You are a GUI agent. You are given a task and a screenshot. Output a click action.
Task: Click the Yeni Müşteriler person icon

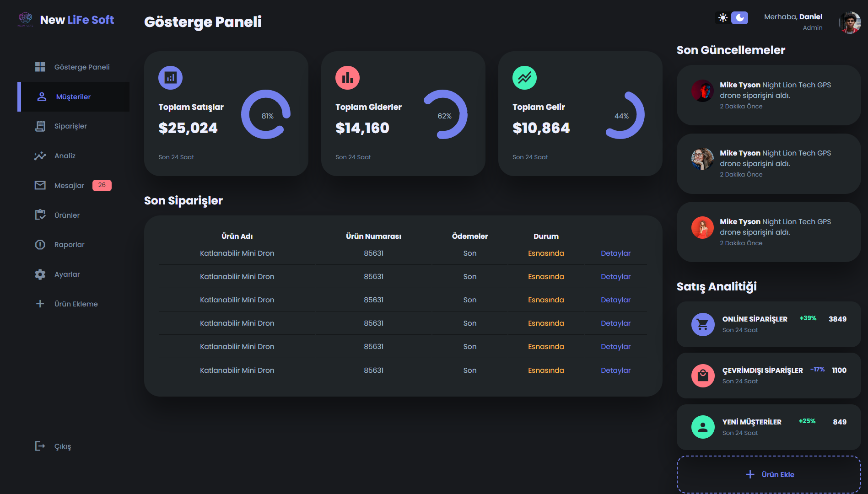[703, 427]
